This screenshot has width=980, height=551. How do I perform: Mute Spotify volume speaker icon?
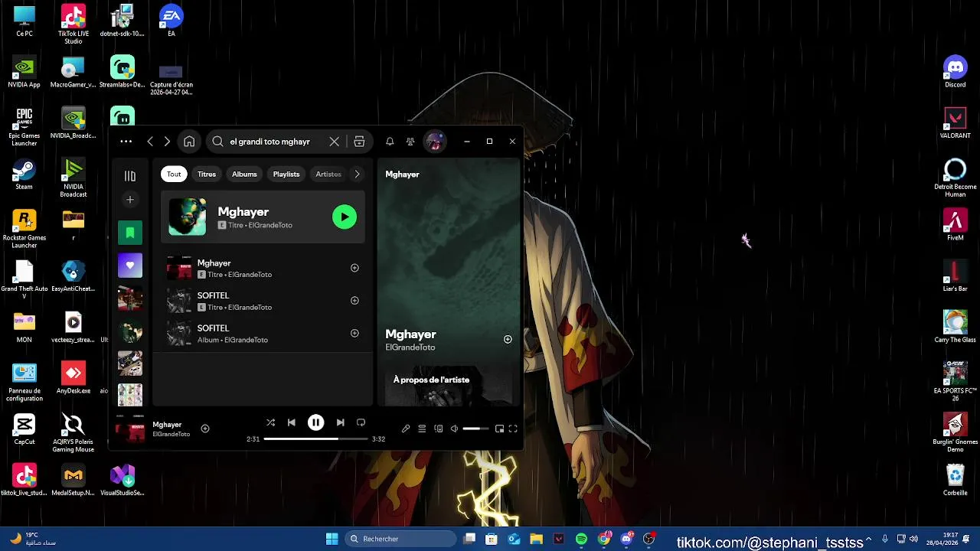[x=454, y=429]
